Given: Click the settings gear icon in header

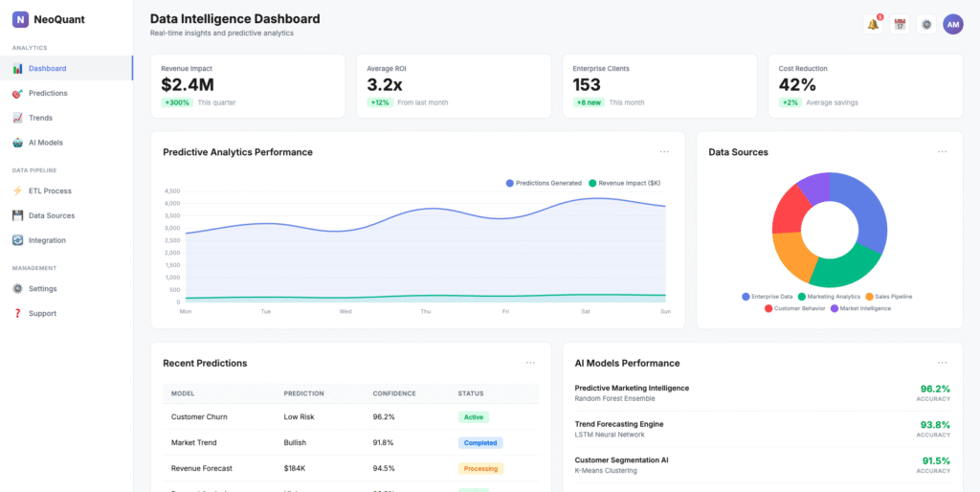Looking at the screenshot, I should [x=925, y=25].
